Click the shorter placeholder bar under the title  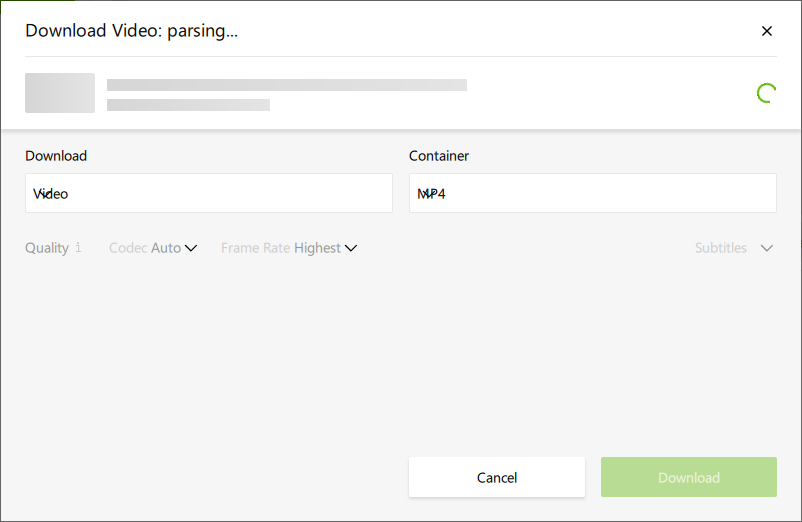[188, 104]
